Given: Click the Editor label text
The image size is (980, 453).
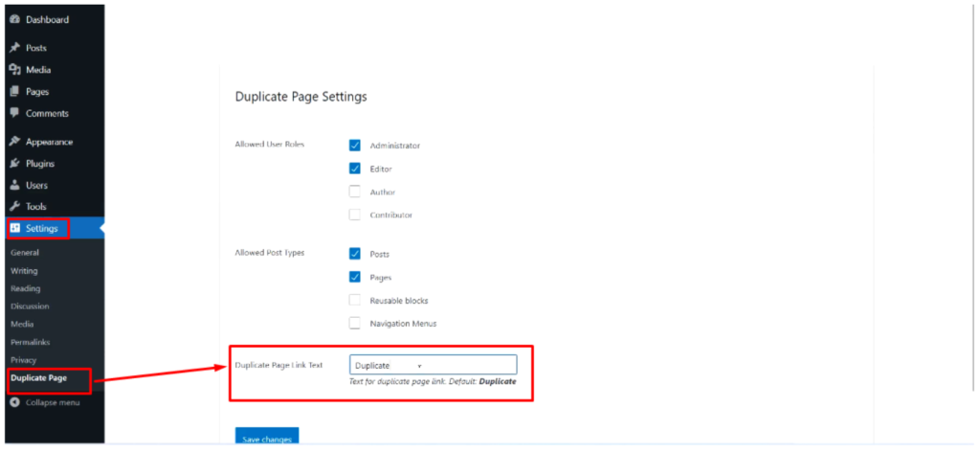Looking at the screenshot, I should pyautogui.click(x=381, y=169).
